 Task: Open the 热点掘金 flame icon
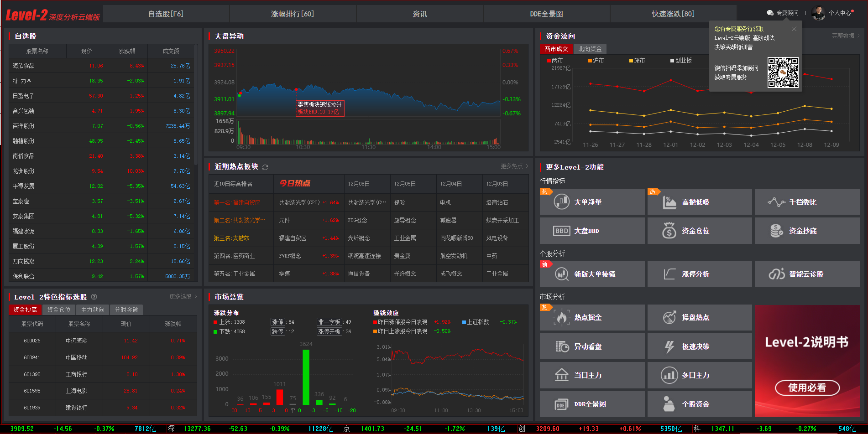click(x=561, y=317)
